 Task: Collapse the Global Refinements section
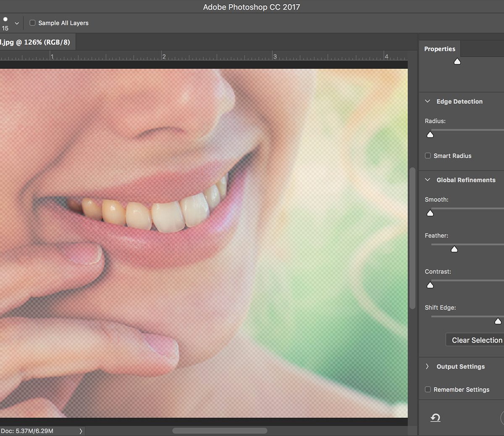(428, 180)
